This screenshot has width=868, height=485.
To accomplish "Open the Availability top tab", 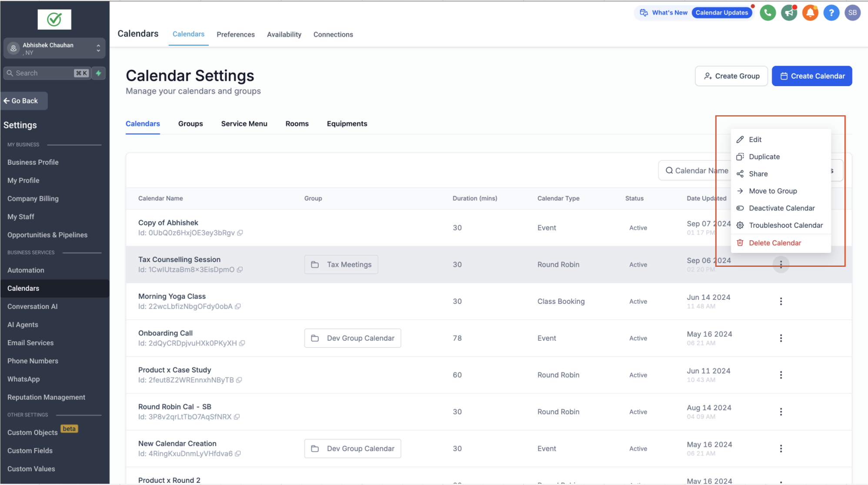I will point(284,34).
